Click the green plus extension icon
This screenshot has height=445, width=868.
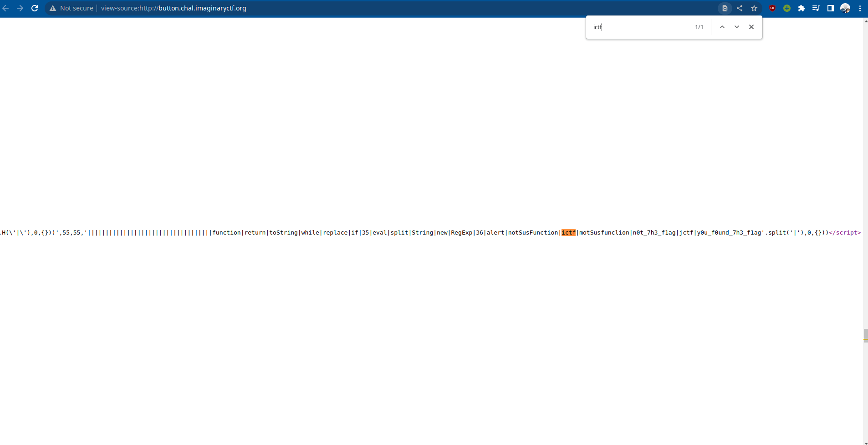pyautogui.click(x=787, y=8)
